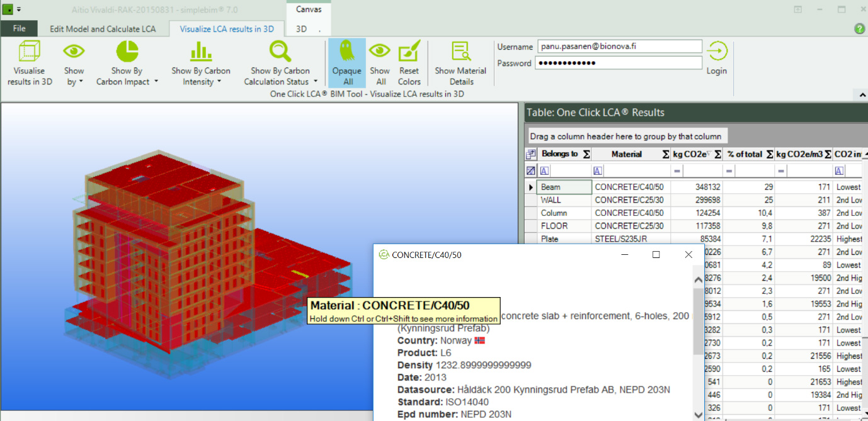The image size is (868, 421).
Task: Click scroll down arrow in CONCRETE/C40/50 window
Action: pyautogui.click(x=697, y=415)
